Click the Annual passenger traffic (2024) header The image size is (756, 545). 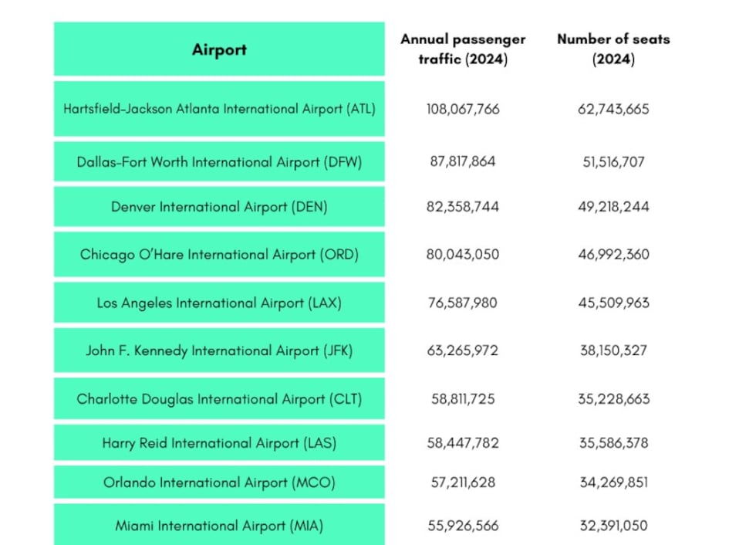point(463,49)
